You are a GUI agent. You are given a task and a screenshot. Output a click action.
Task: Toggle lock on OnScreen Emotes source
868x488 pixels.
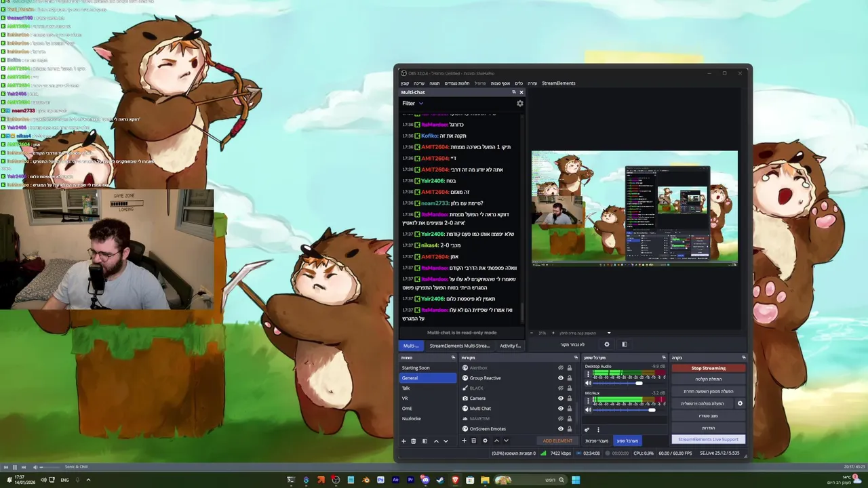(570, 429)
